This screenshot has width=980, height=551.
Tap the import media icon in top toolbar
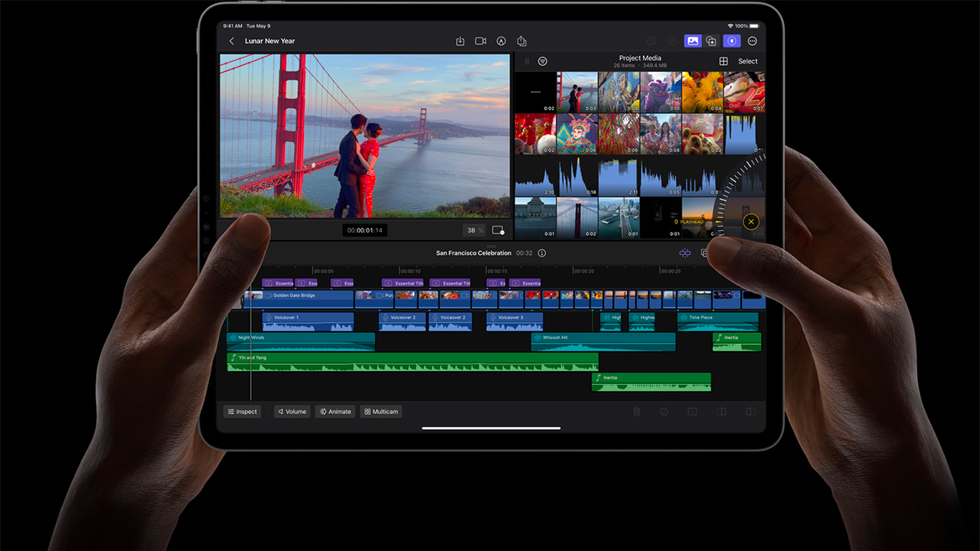click(460, 41)
